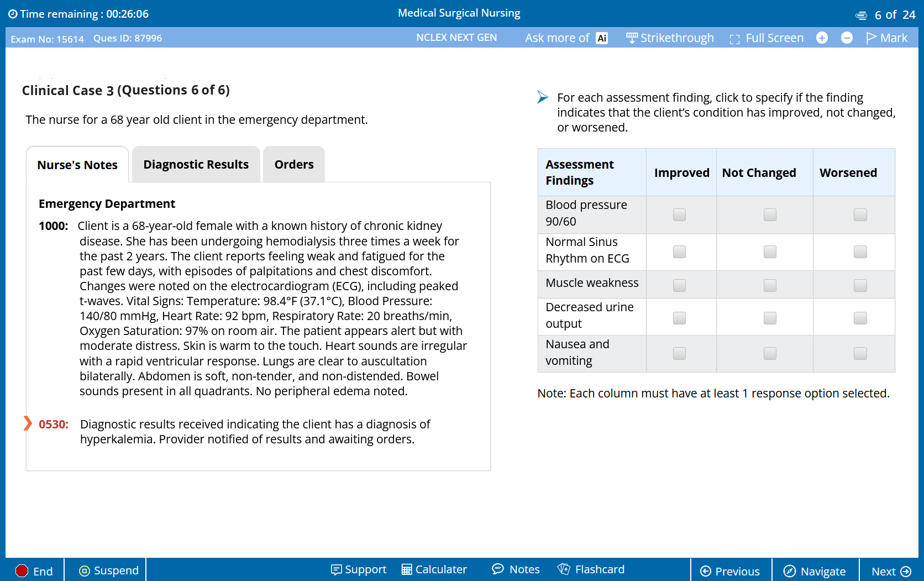Image resolution: width=924 pixels, height=581 pixels.
Task: Toggle Full Screen mode
Action: 767,38
